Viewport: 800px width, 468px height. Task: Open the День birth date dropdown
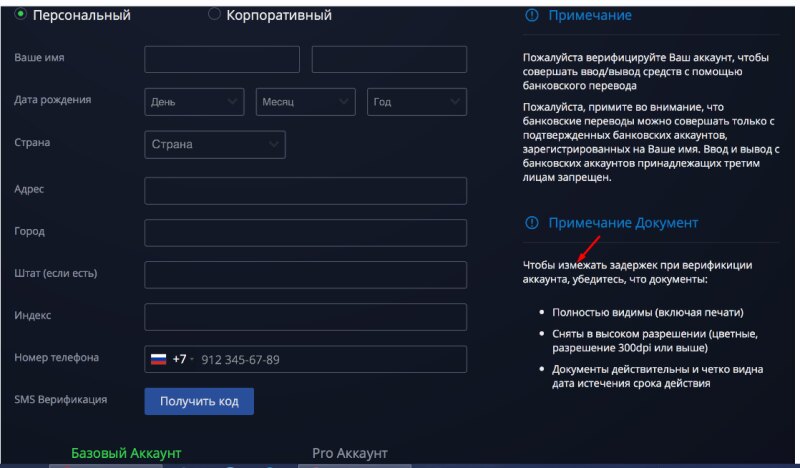tap(194, 102)
